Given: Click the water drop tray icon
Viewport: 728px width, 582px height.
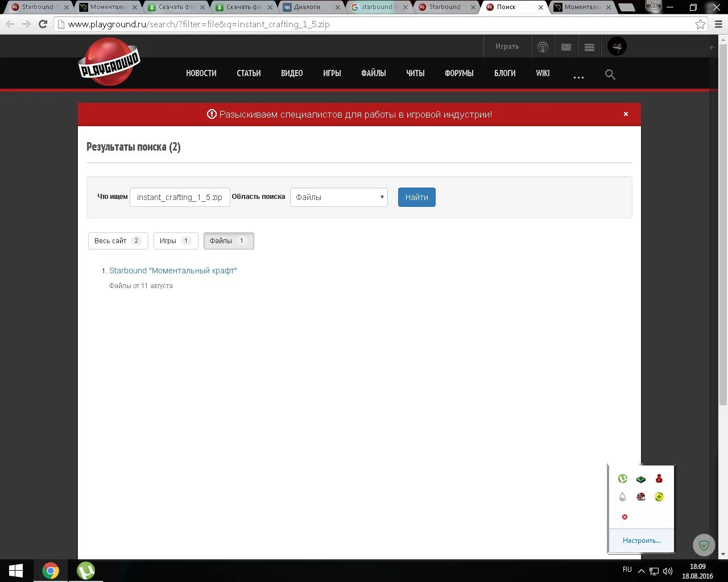Looking at the screenshot, I should coord(623,497).
